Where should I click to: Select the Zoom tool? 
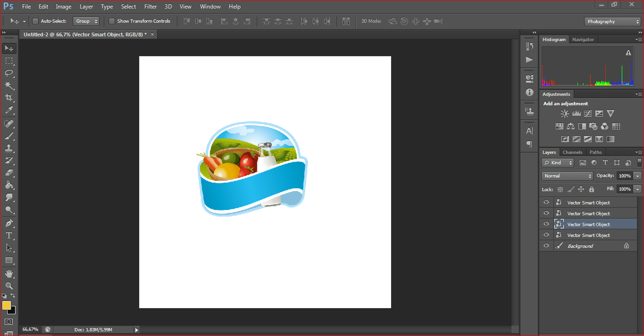(x=9, y=286)
